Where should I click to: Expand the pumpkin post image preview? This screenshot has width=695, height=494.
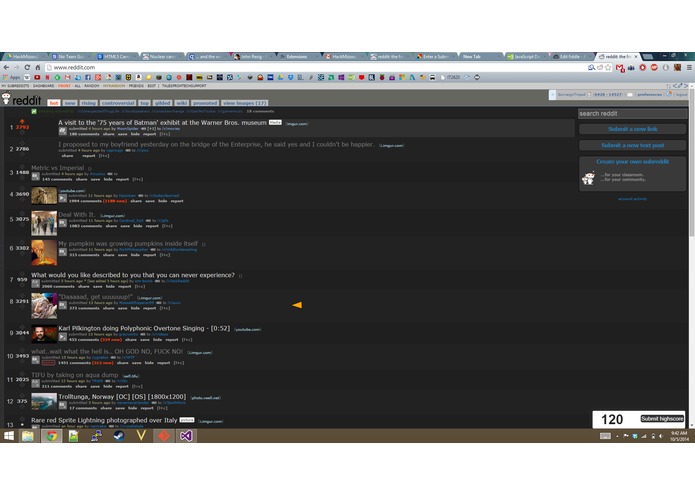coord(63,252)
